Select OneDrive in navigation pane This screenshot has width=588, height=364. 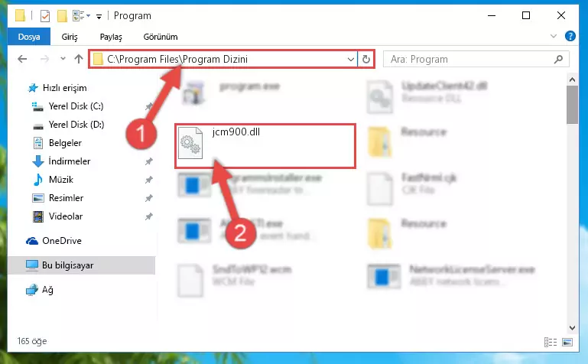pyautogui.click(x=61, y=241)
